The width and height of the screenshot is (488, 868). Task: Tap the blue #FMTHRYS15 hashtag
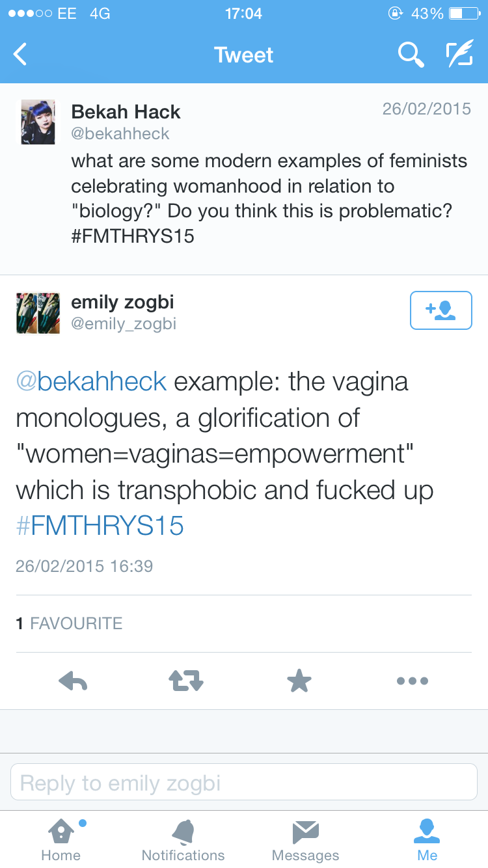100,526
